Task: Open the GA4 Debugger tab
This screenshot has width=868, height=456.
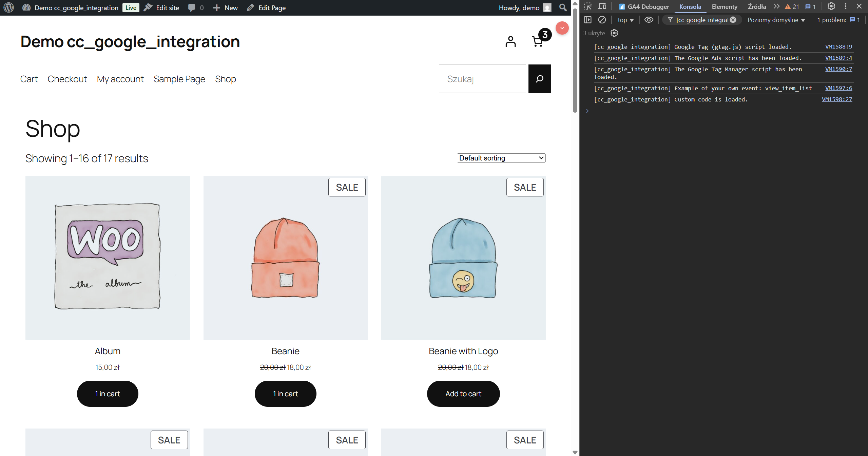Action: coord(644,6)
